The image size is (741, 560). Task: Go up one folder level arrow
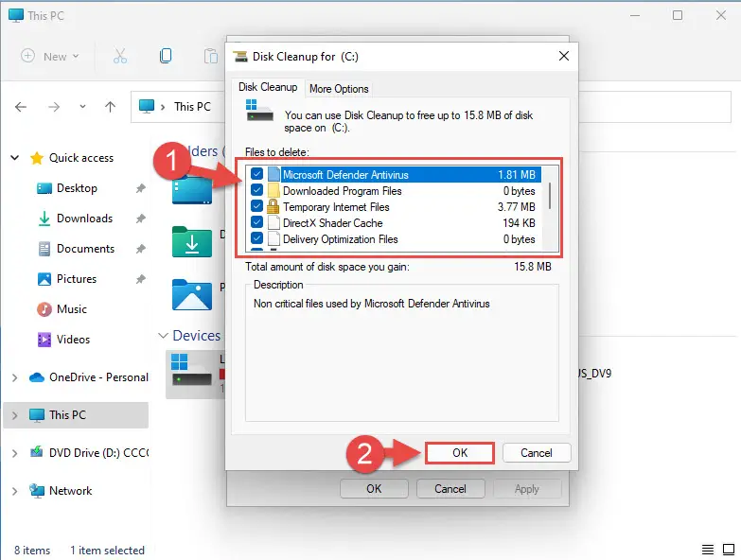[x=110, y=107]
